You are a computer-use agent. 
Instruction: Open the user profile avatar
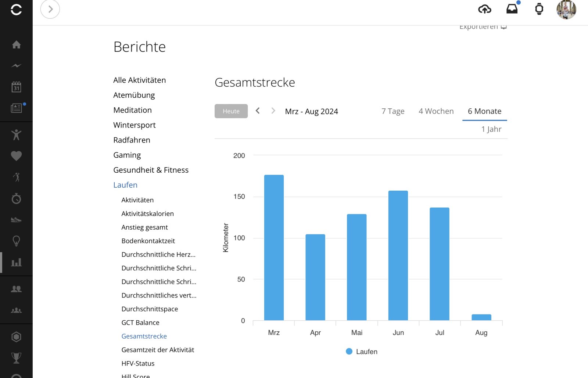pos(566,10)
